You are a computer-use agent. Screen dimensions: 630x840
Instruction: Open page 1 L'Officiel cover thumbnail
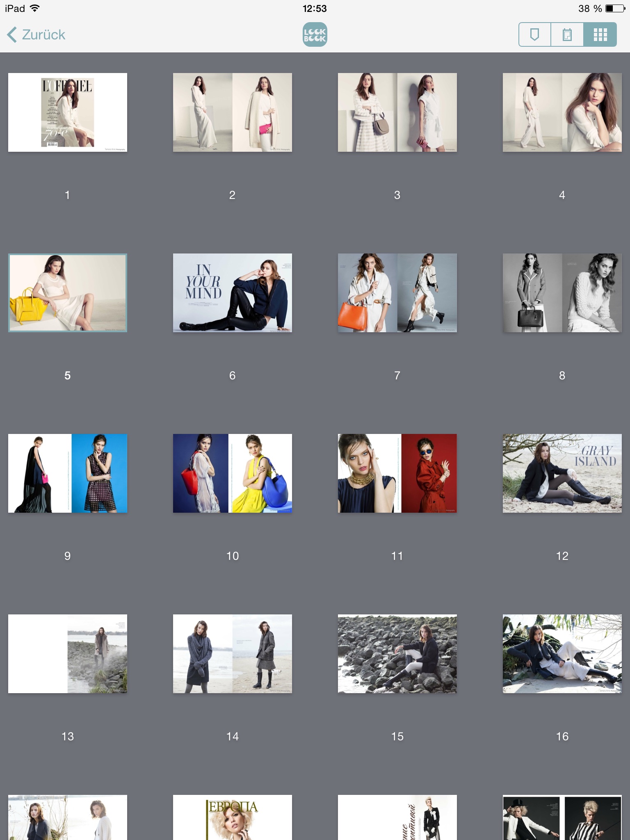click(68, 112)
